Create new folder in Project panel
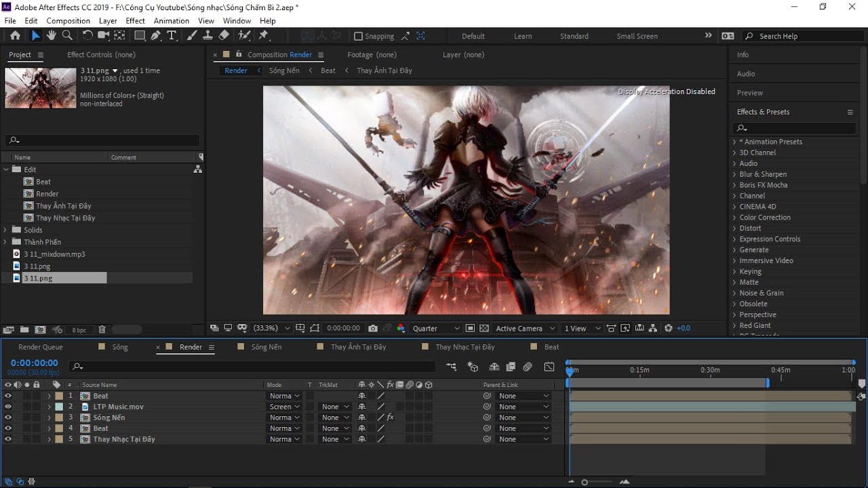 24,330
